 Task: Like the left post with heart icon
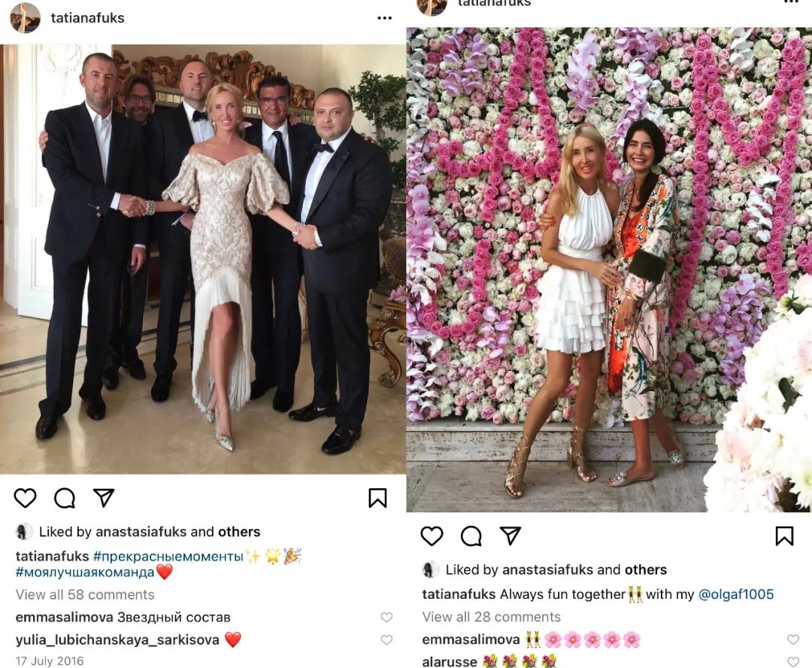(25, 498)
